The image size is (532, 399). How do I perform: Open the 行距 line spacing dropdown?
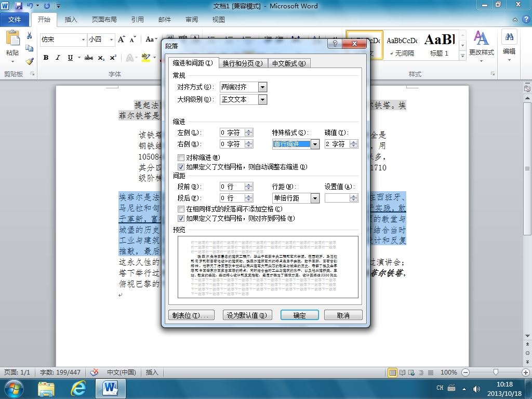315,198
